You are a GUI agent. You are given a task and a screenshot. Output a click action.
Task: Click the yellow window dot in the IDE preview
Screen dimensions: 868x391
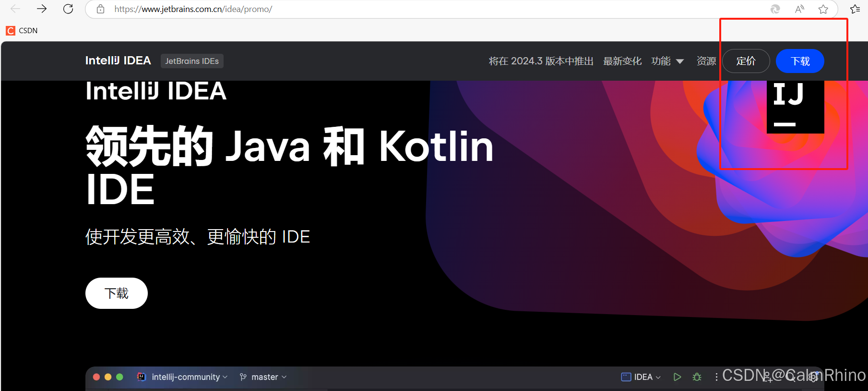108,377
